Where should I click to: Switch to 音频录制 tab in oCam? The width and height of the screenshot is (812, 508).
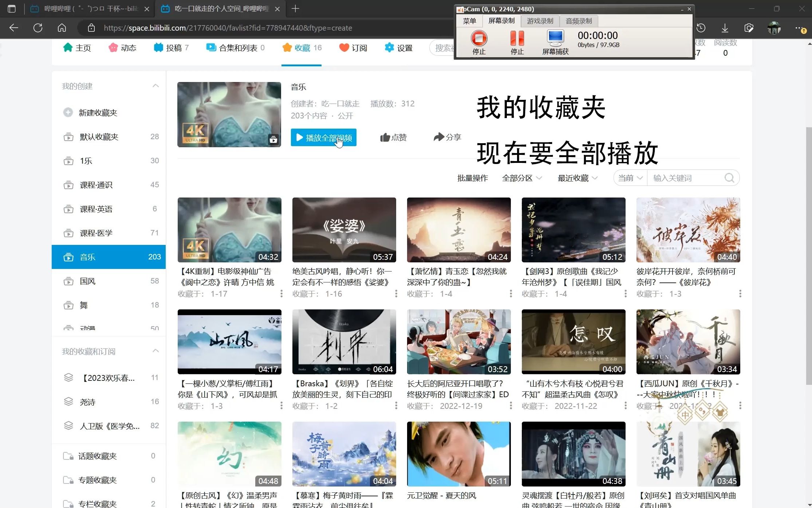579,21
